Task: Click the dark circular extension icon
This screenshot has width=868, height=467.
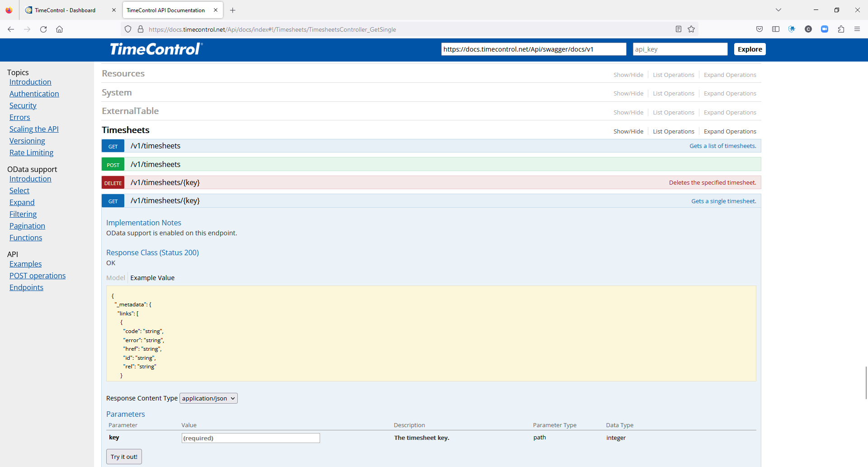Action: click(808, 29)
